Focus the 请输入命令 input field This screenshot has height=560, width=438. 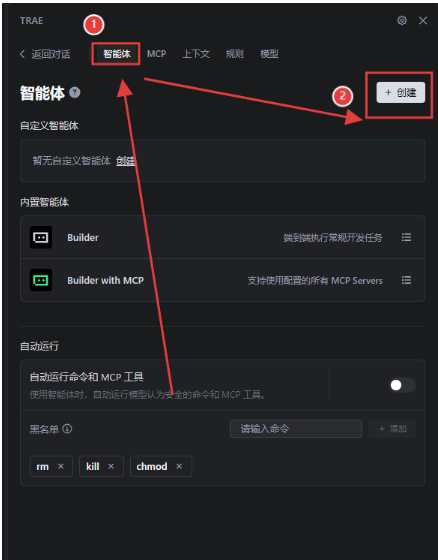coord(296,429)
